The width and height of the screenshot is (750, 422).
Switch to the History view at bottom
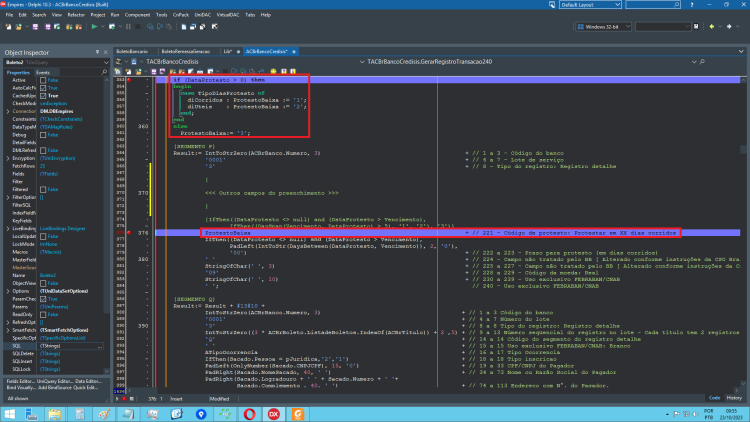734,398
